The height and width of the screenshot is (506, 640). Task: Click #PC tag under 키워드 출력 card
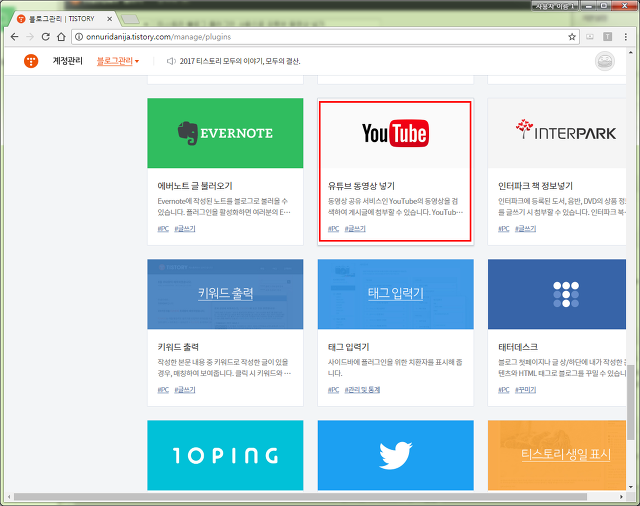tap(163, 390)
